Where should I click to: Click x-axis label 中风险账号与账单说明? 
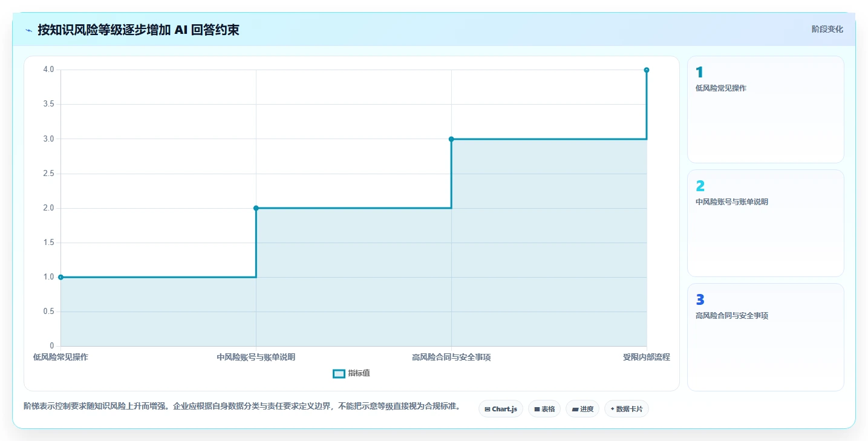pos(256,357)
